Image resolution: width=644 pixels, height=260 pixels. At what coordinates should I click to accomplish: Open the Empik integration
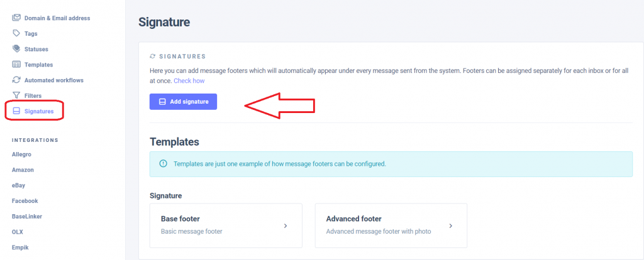coord(20,247)
